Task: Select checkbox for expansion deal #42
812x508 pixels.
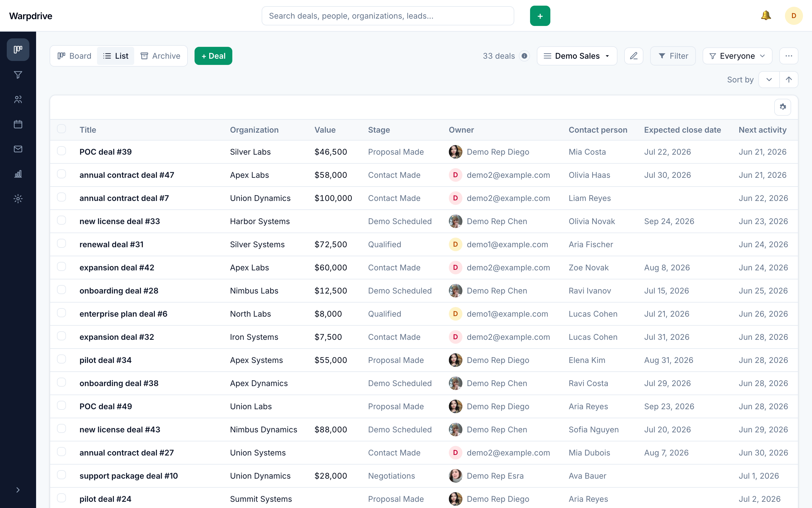Action: 61,267
